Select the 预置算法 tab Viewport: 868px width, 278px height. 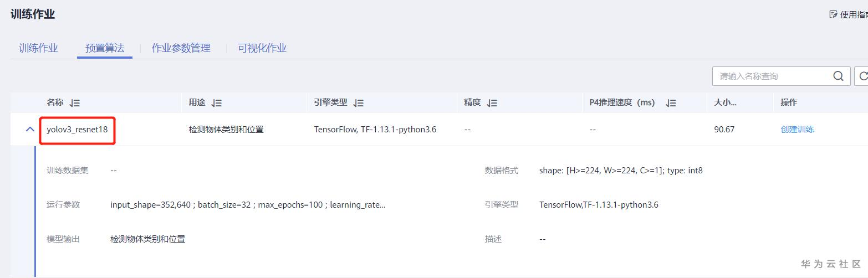coord(105,48)
